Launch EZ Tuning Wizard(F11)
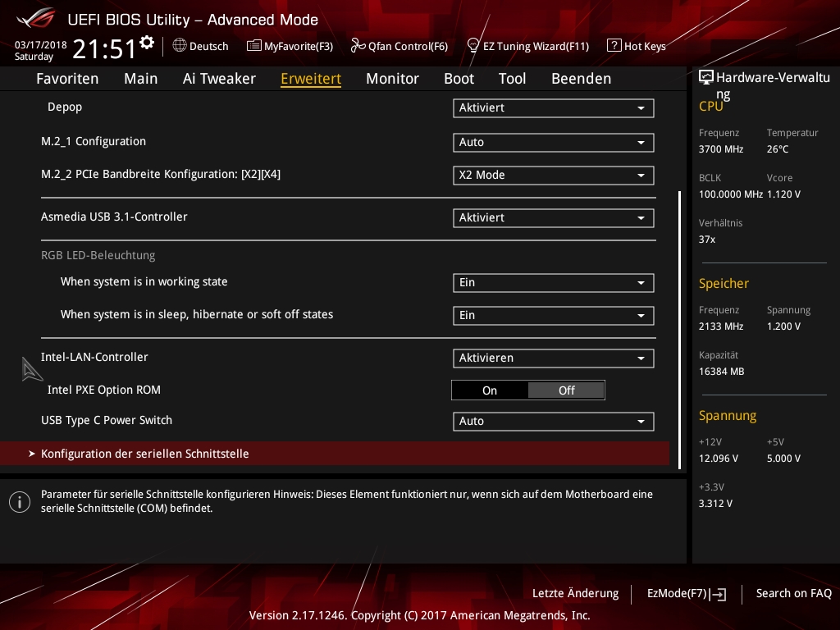This screenshot has width=840, height=630. [528, 46]
